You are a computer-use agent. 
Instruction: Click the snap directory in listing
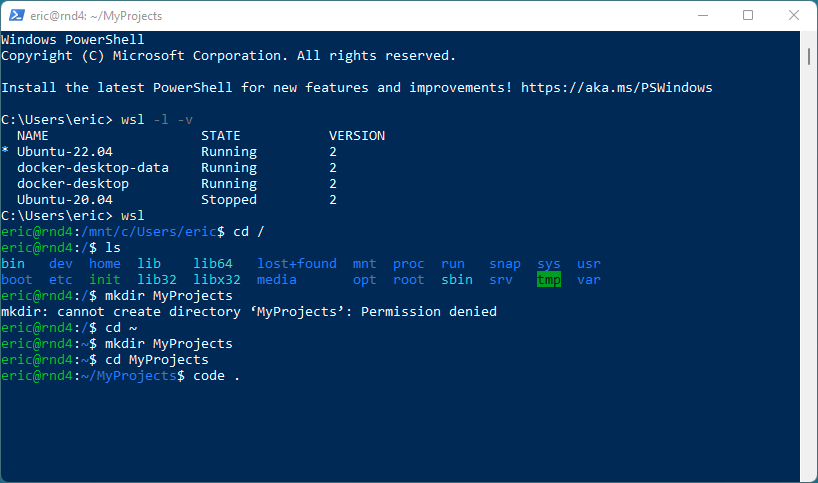(504, 264)
